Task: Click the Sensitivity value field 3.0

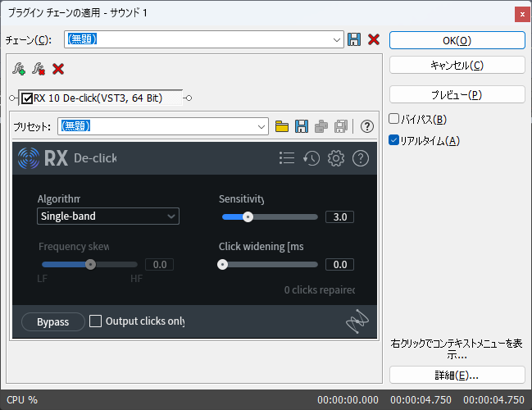Action: (x=339, y=216)
